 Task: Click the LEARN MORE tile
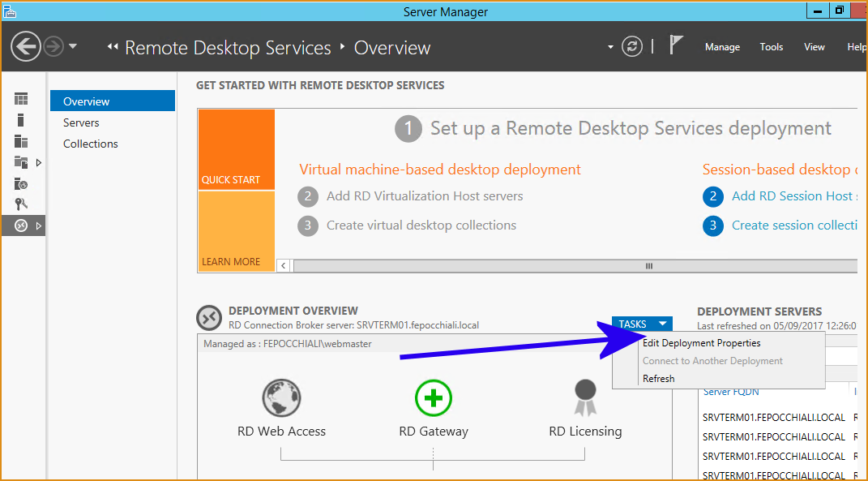[237, 232]
